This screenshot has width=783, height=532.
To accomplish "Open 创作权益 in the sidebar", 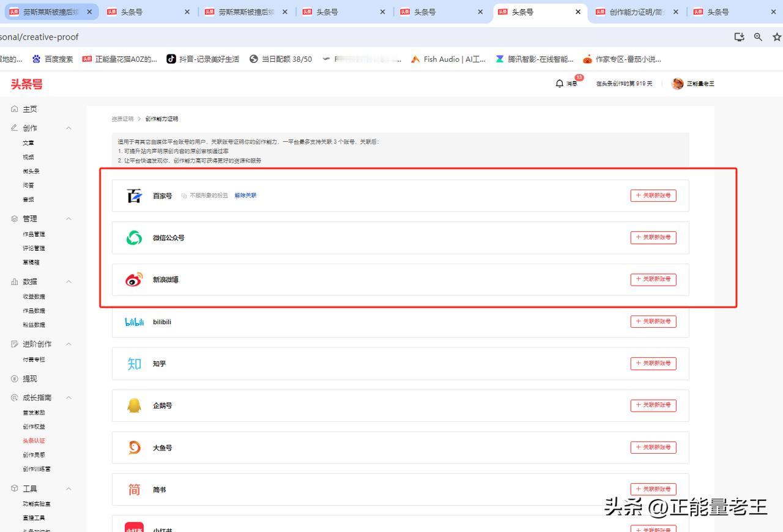I will (x=34, y=427).
